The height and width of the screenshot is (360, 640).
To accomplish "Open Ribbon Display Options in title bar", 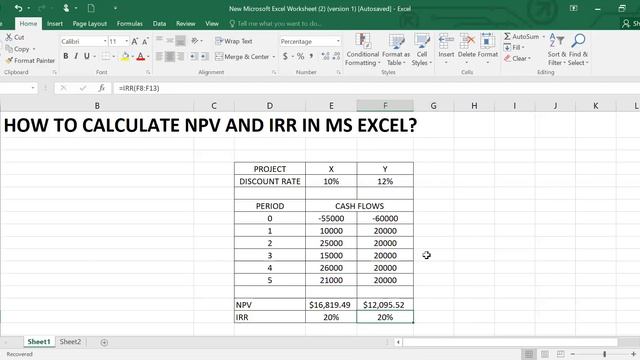I will [573, 8].
